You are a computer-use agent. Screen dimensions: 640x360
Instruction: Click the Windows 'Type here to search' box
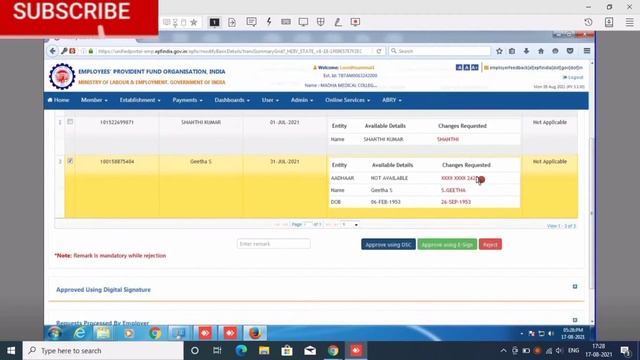[103, 351]
